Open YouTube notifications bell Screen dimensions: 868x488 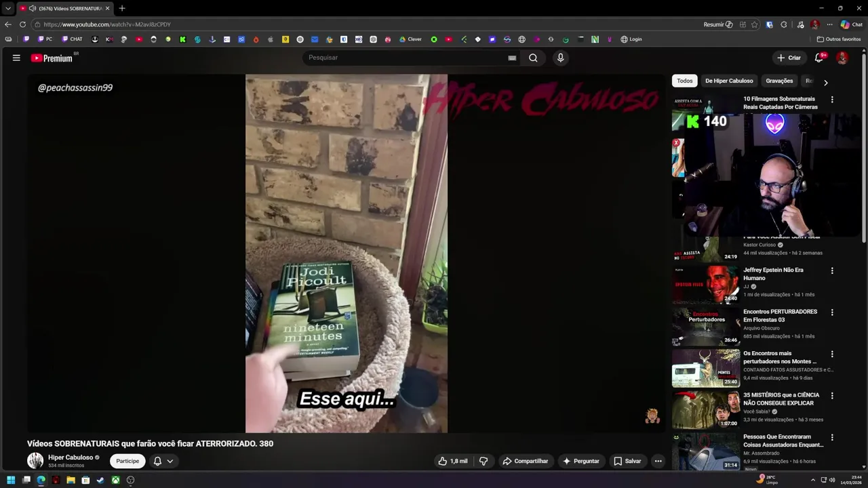(x=819, y=58)
